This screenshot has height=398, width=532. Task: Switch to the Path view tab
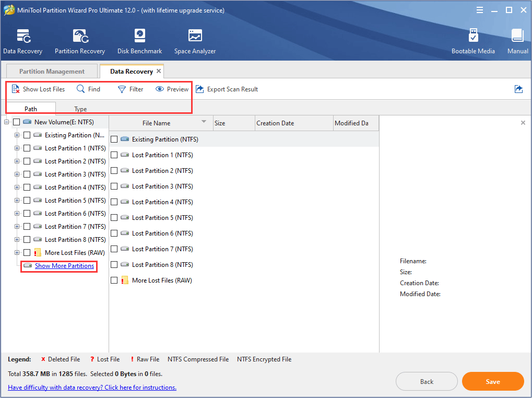click(30, 109)
